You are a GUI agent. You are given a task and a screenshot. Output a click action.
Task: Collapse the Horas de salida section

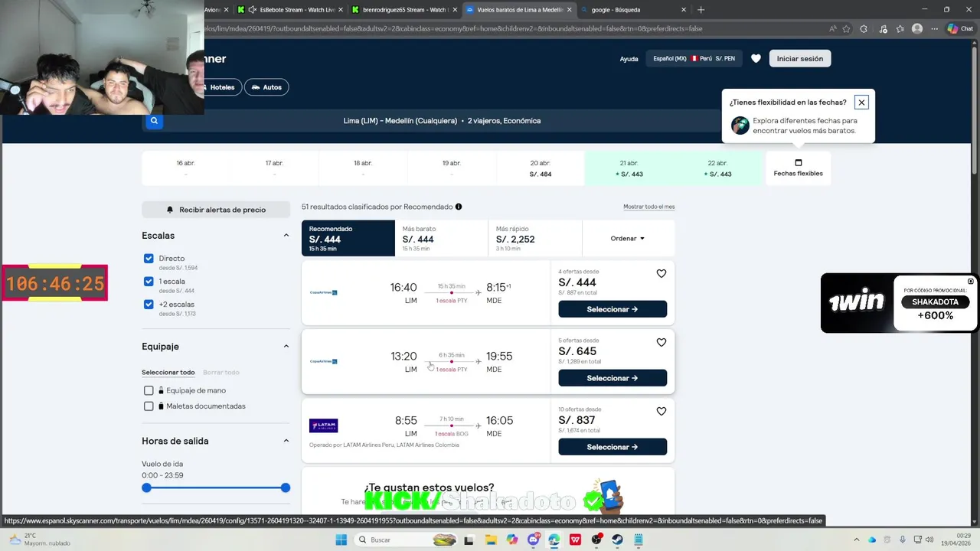coord(286,441)
